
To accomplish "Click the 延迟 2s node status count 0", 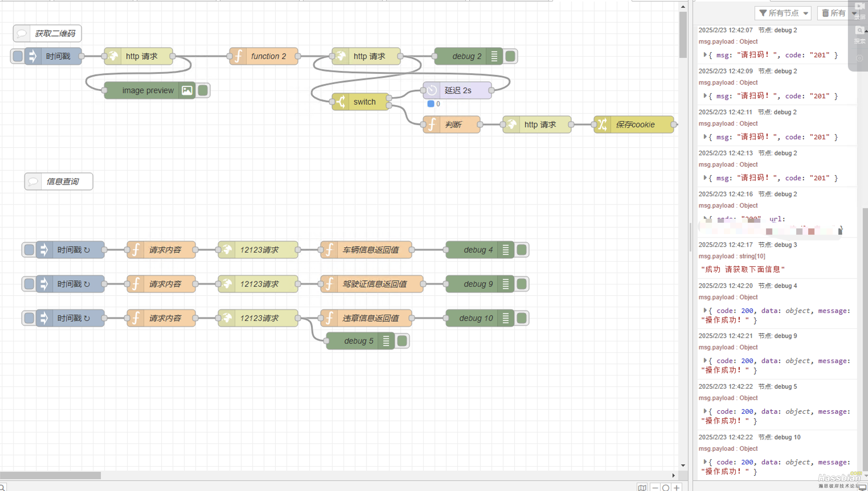I will click(x=438, y=104).
